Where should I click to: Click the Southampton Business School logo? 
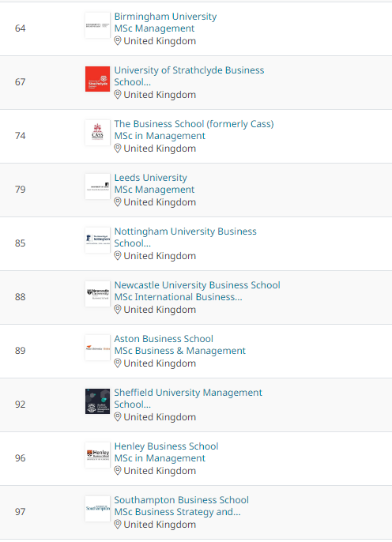coord(97,509)
